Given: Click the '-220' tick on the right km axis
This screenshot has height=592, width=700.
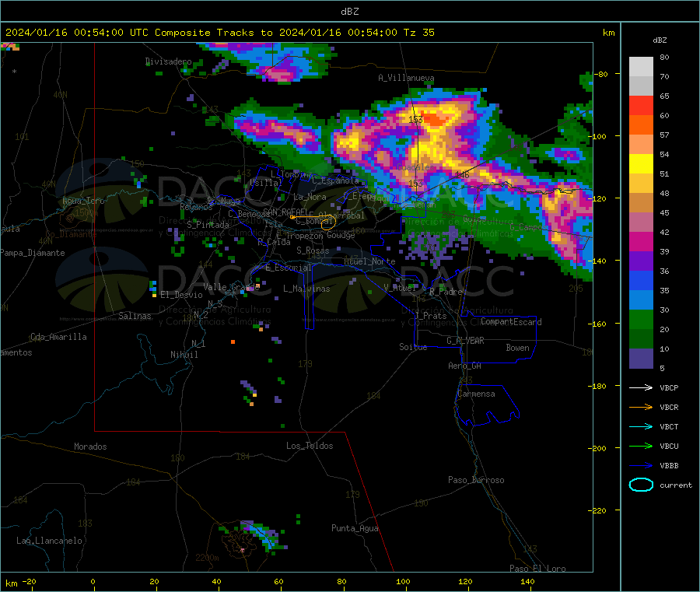Looking at the screenshot, I should point(597,510).
